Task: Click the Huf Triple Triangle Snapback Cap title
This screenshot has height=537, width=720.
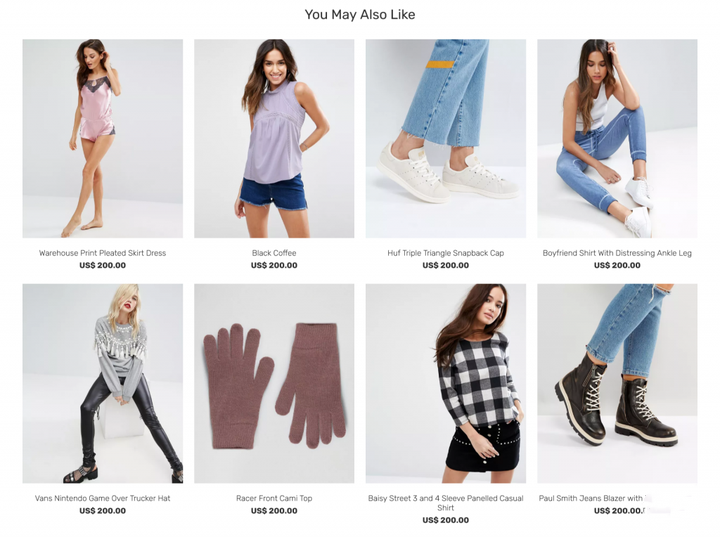Action: tap(445, 253)
